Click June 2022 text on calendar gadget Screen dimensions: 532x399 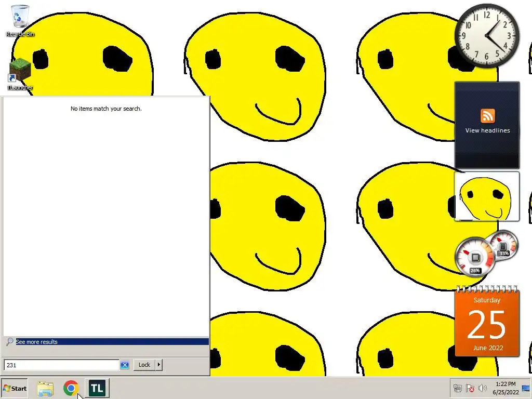(488, 348)
